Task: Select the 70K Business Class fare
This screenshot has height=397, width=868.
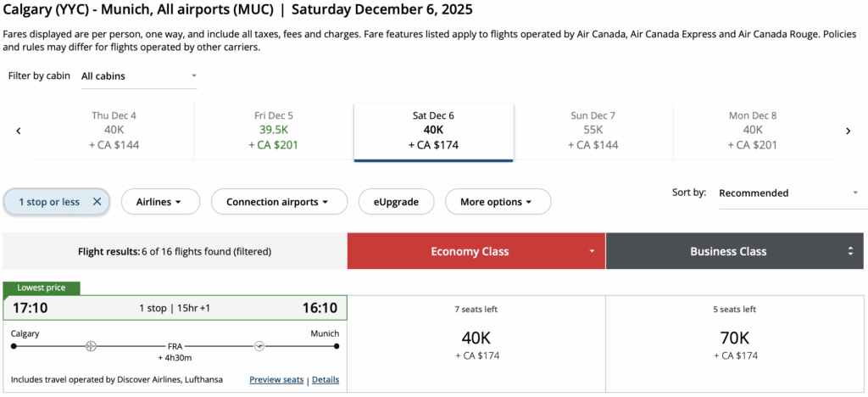Action: (734, 338)
